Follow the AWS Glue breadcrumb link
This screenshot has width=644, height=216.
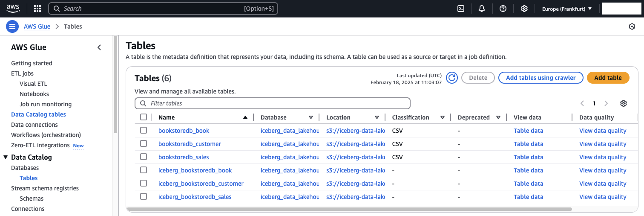[x=37, y=26]
